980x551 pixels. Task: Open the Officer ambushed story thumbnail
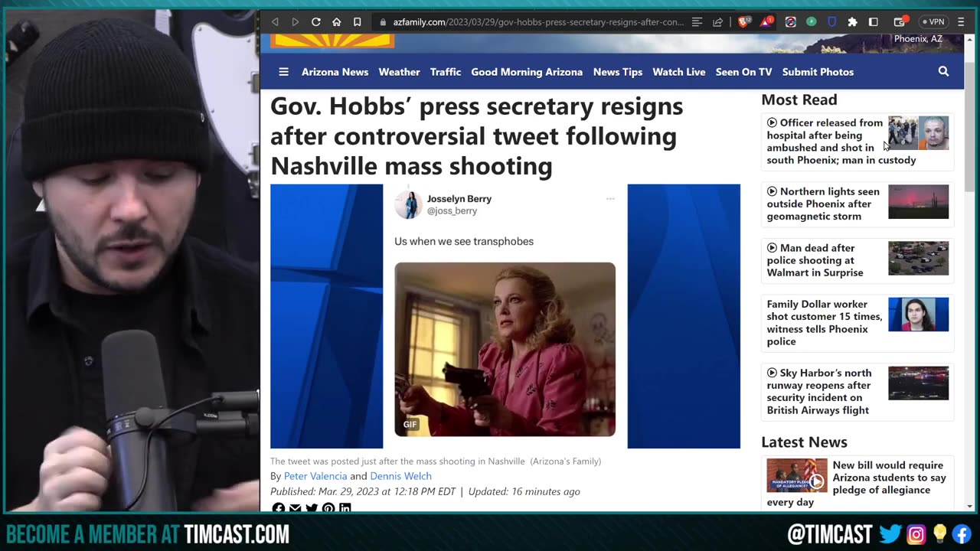918,133
